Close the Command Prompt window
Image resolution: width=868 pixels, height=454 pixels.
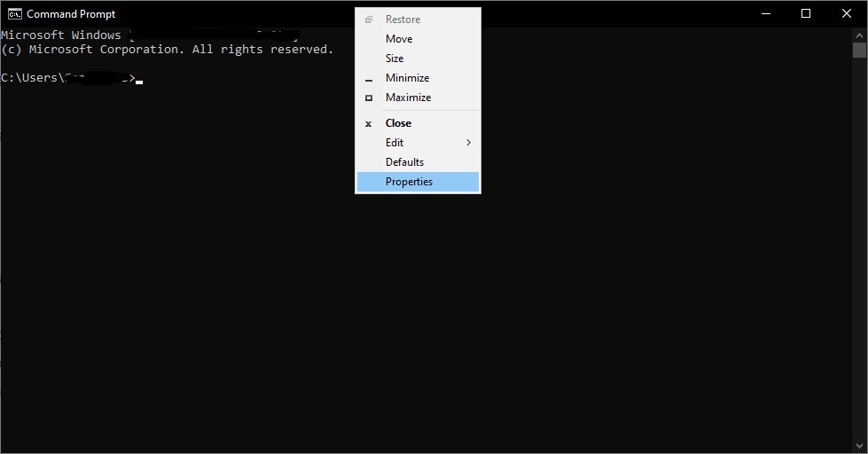point(847,14)
